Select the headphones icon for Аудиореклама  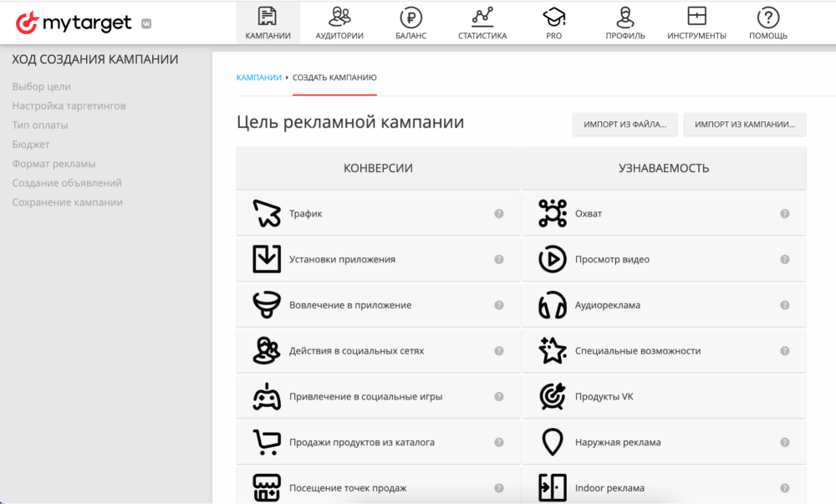click(552, 304)
